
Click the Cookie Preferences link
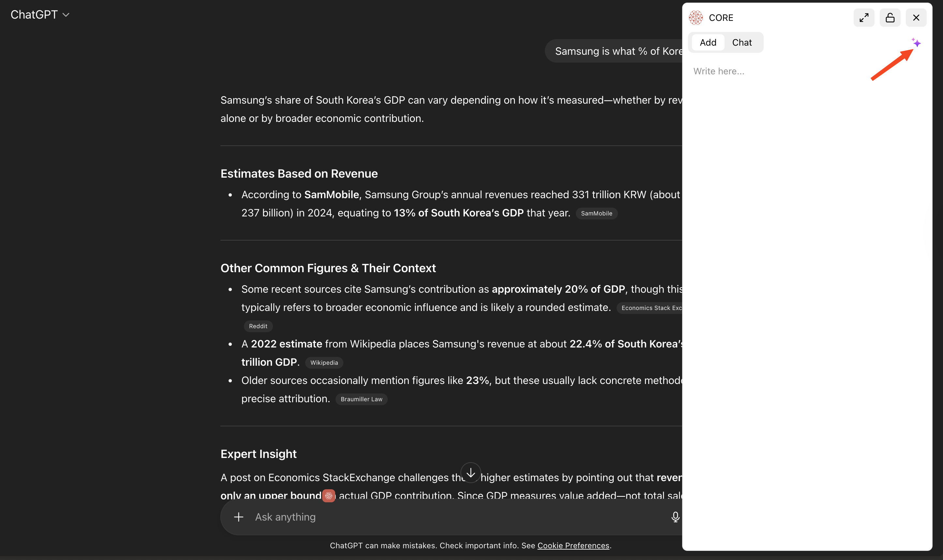pyautogui.click(x=573, y=546)
